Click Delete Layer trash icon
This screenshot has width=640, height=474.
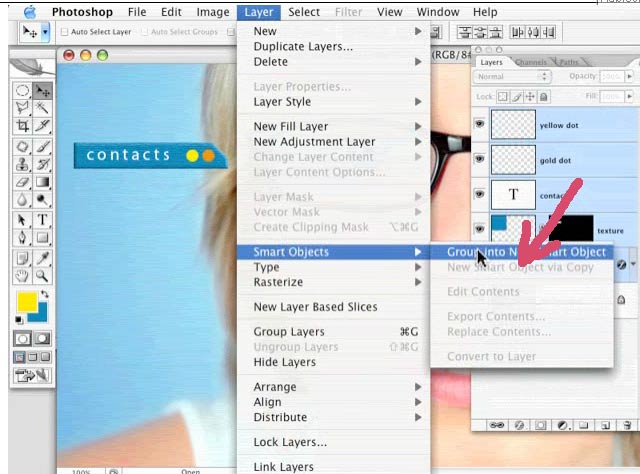pyautogui.click(x=627, y=425)
